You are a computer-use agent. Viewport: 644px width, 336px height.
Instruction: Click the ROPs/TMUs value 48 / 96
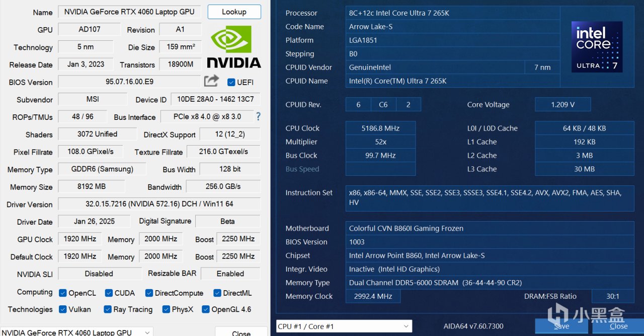(83, 116)
